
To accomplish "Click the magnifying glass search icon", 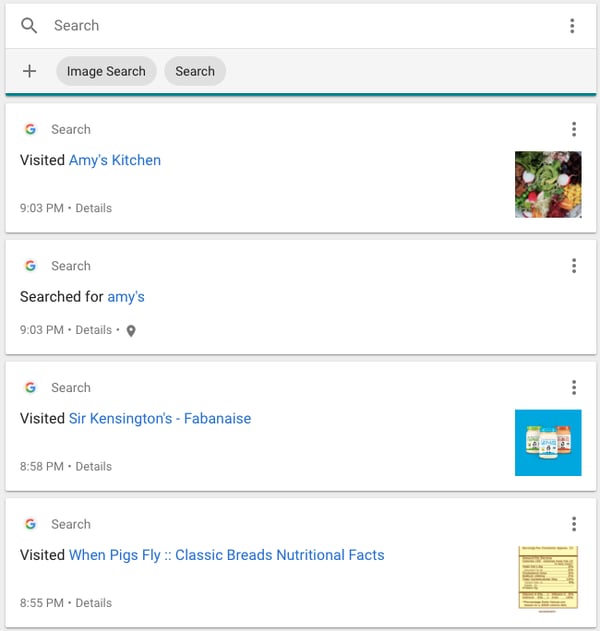I will coord(29,26).
